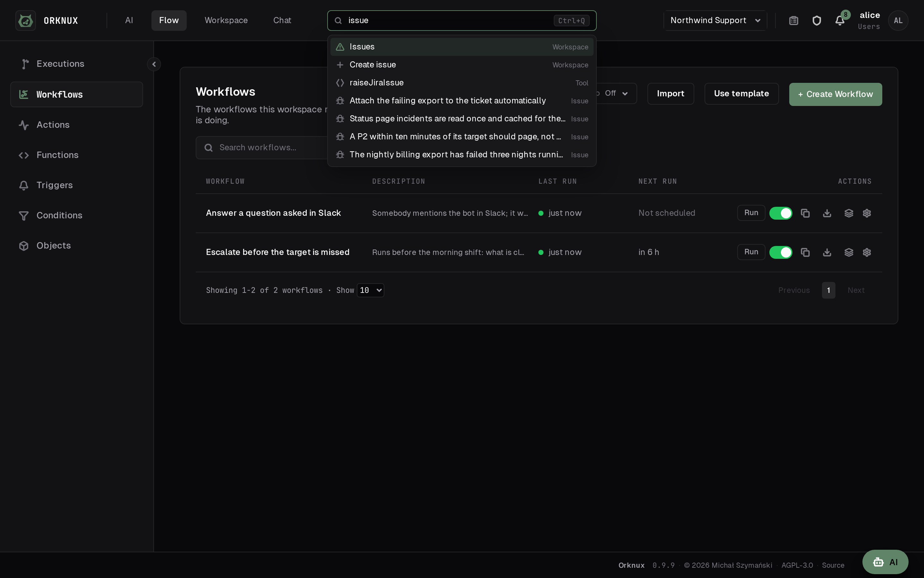Select the Flow tab
Viewport: 924px width, 578px height.
pyautogui.click(x=169, y=21)
